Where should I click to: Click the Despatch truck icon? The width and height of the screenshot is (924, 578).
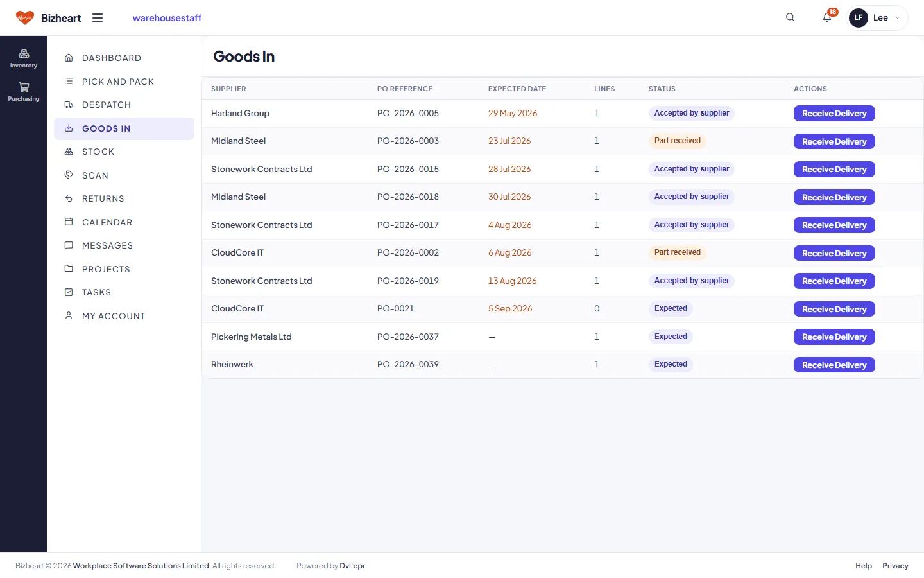[69, 105]
